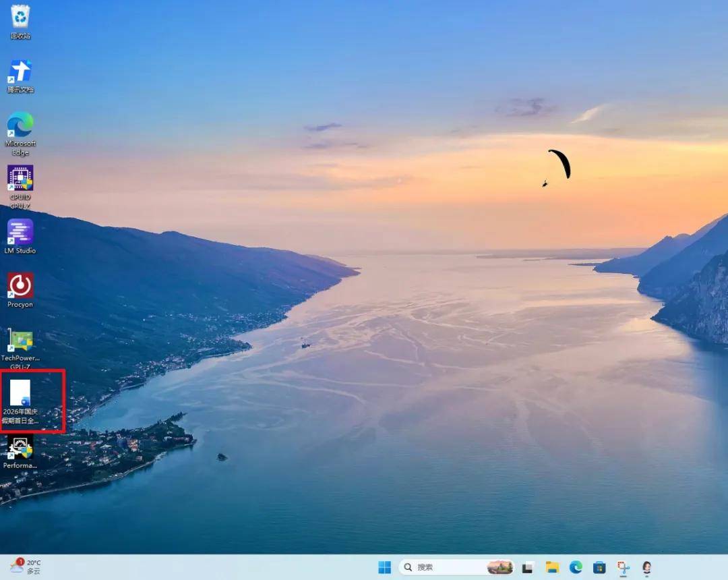Select the Procyon desktop shortcut

[x=20, y=290]
